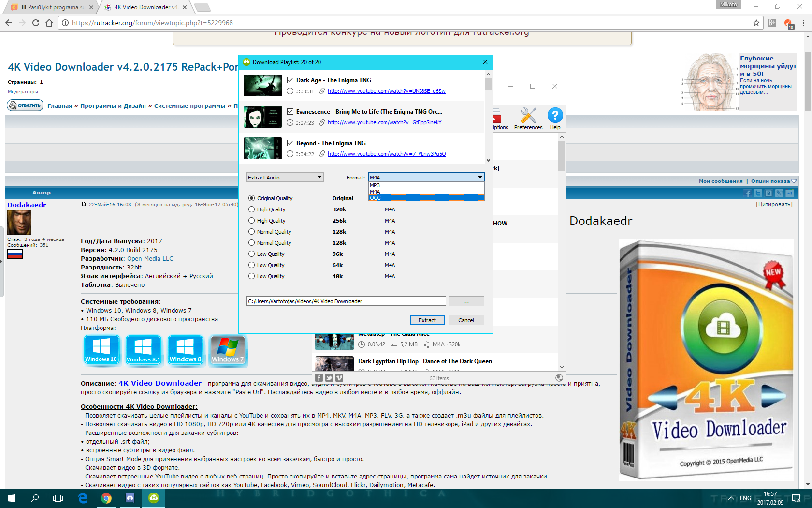
Task: Select Original Quality radio option
Action: (251, 198)
